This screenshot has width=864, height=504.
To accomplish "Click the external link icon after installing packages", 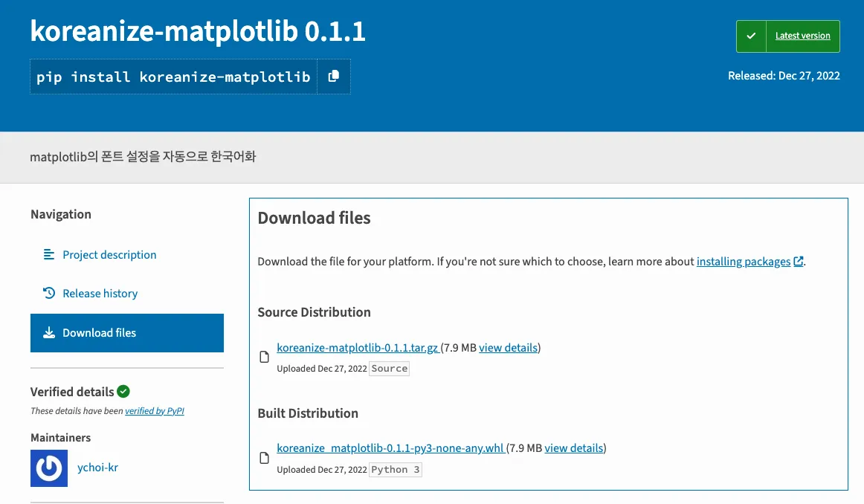I will click(x=798, y=262).
